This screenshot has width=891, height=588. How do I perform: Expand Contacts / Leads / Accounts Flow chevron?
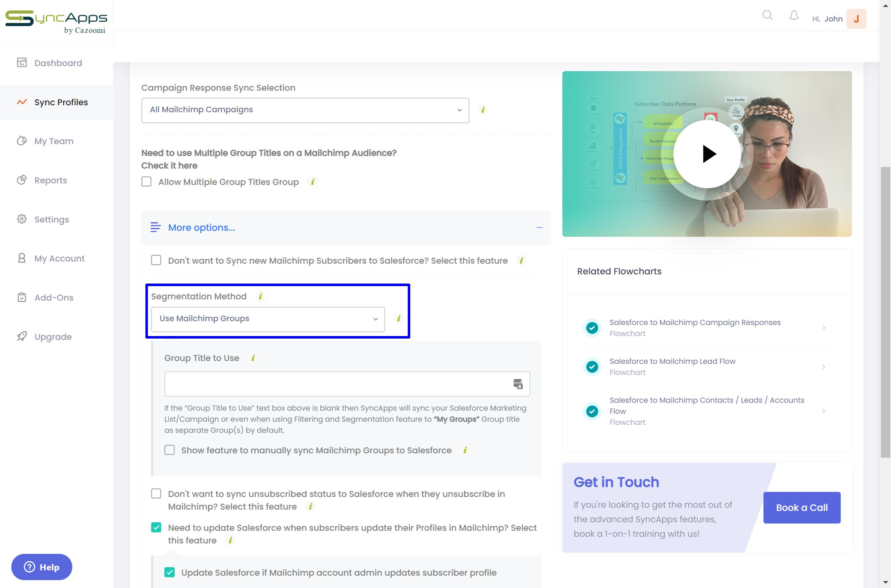(x=824, y=411)
